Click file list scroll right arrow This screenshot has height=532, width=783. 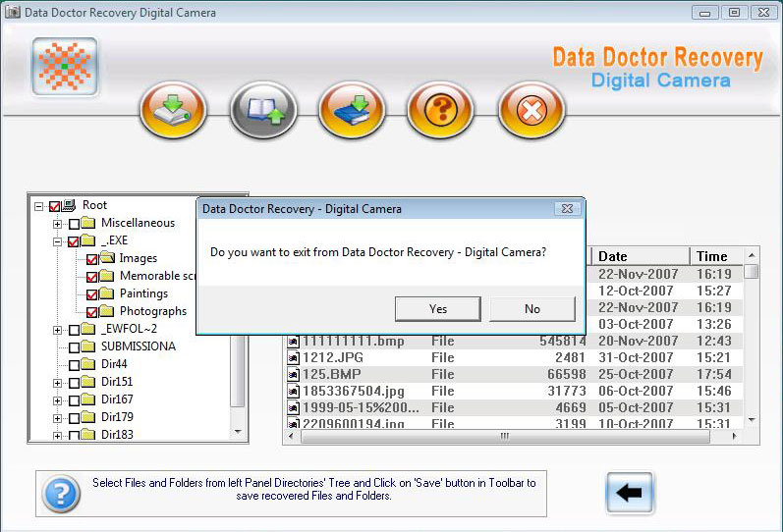734,436
